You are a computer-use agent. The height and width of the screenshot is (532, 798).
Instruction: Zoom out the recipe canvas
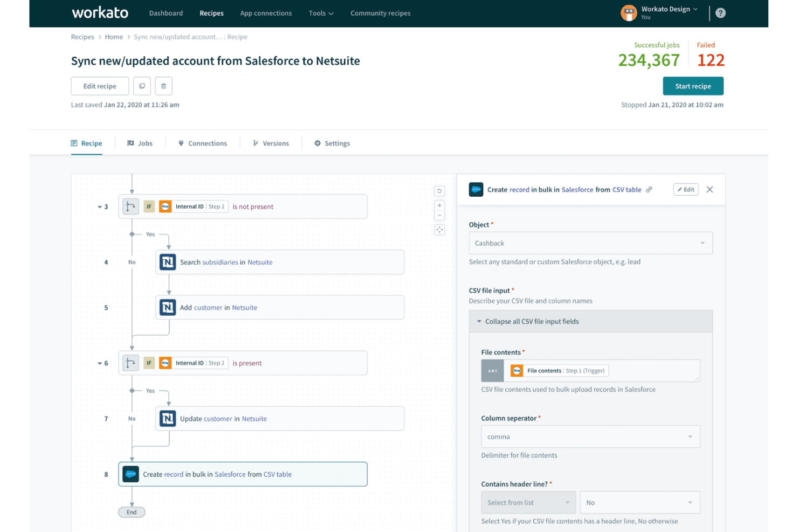tap(439, 215)
